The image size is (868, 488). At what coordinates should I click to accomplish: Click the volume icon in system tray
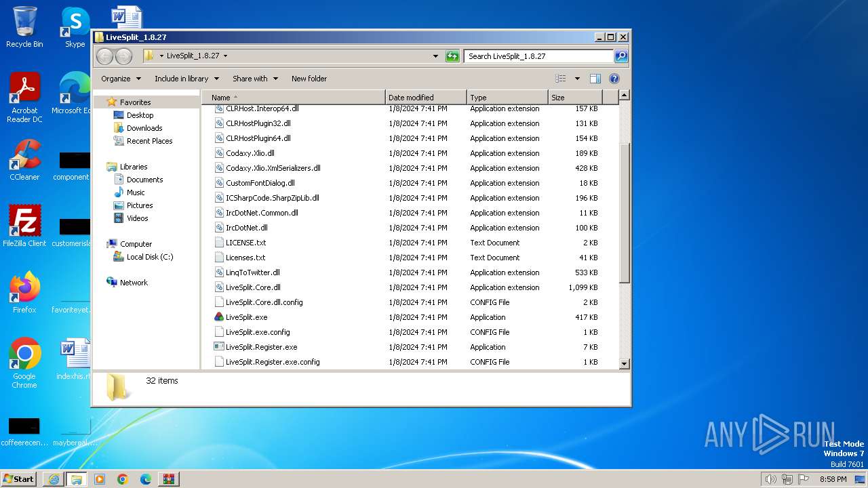(770, 479)
